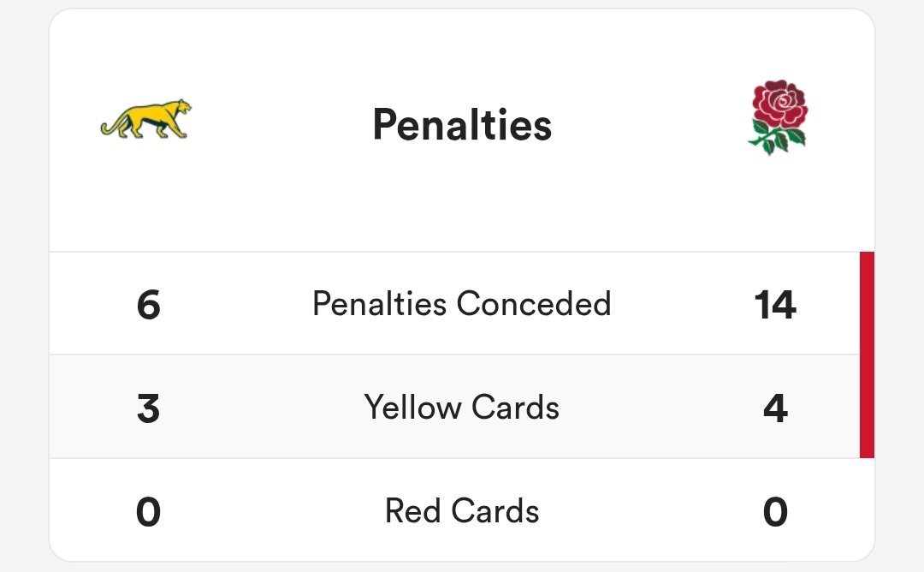
Task: Click the Red Cards label
Action: 461,510
